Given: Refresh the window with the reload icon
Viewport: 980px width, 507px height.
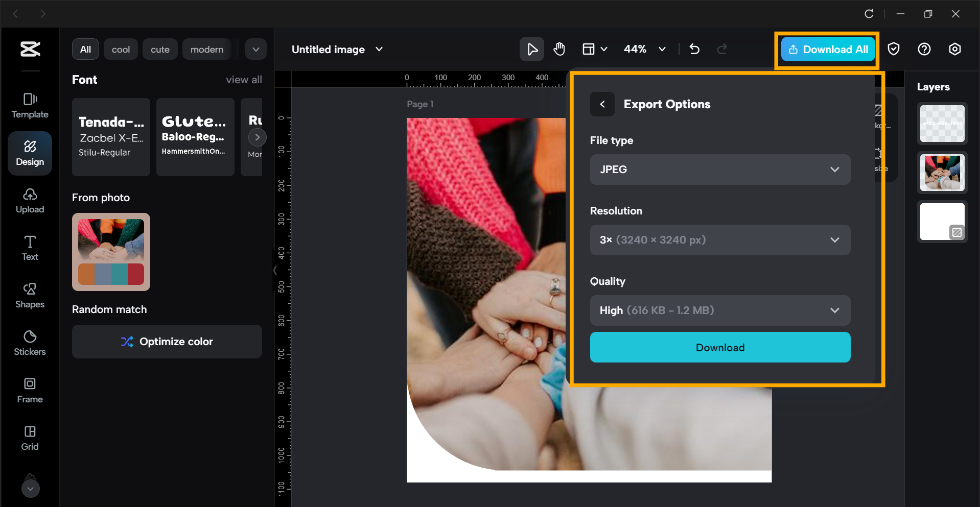Looking at the screenshot, I should point(869,14).
